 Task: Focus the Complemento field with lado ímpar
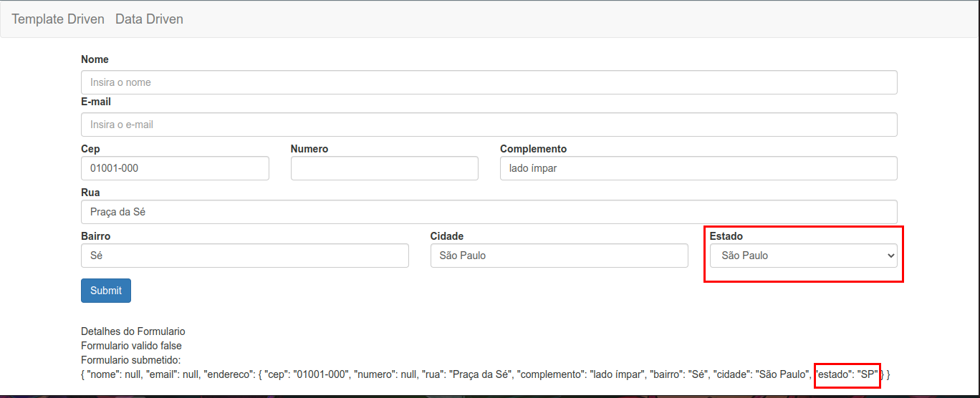(x=698, y=168)
